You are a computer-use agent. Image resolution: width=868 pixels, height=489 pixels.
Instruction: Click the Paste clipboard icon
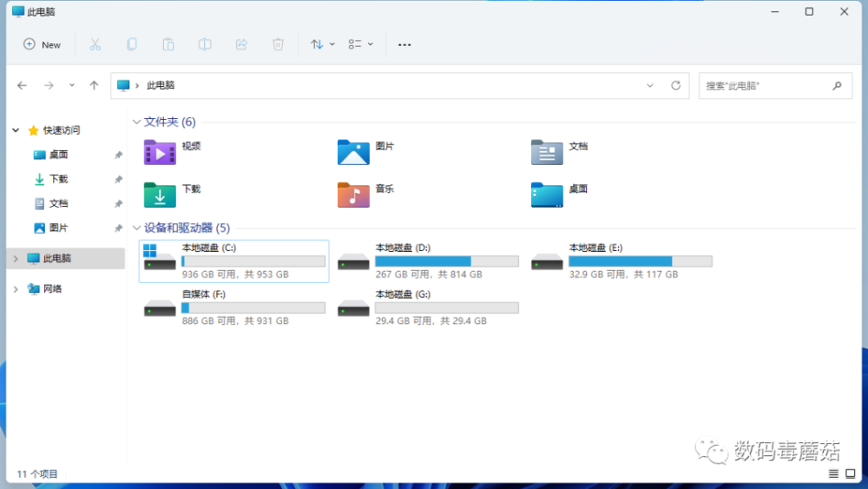168,44
